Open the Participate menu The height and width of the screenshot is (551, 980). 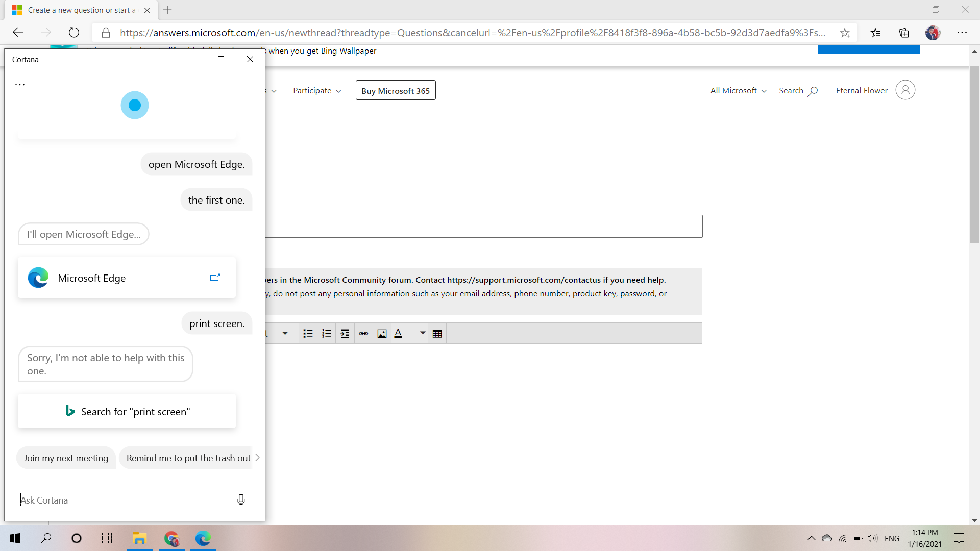click(317, 91)
